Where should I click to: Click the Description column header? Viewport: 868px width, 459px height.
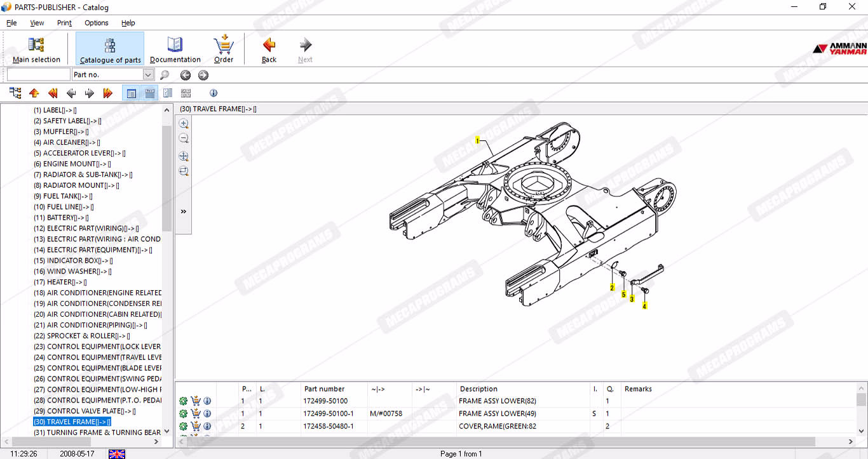pos(478,389)
